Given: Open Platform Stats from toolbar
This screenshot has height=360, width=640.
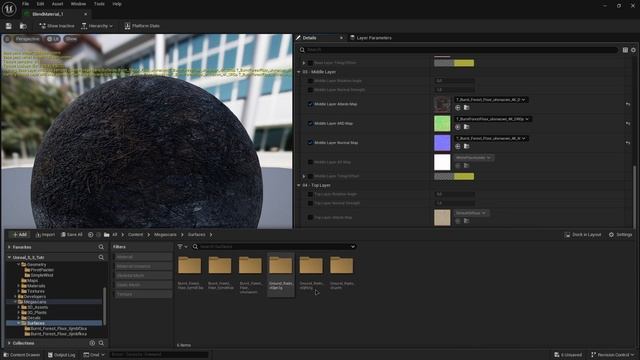Looking at the screenshot, I should pos(142,26).
